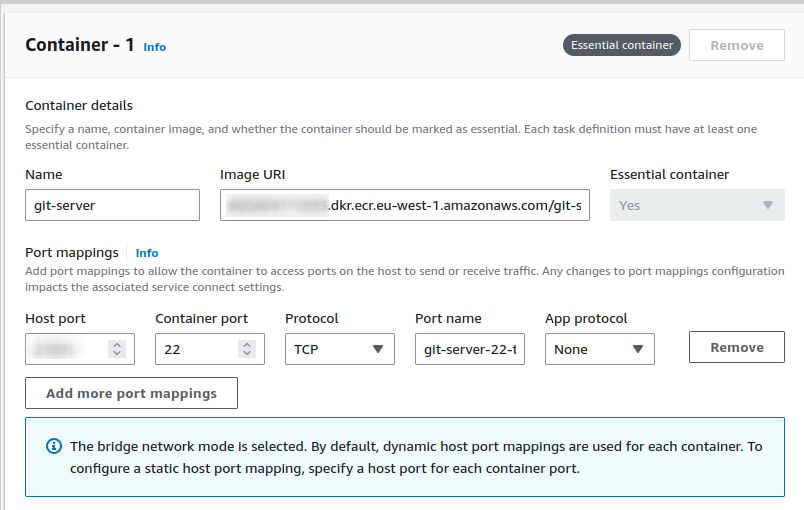Viewport: 804px width, 510px height.
Task: Click into the Image URI field
Action: point(404,205)
